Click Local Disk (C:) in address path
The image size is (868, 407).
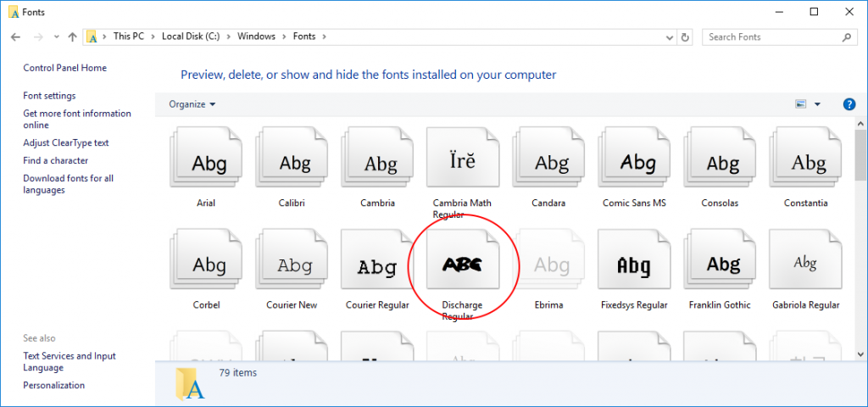[191, 36]
